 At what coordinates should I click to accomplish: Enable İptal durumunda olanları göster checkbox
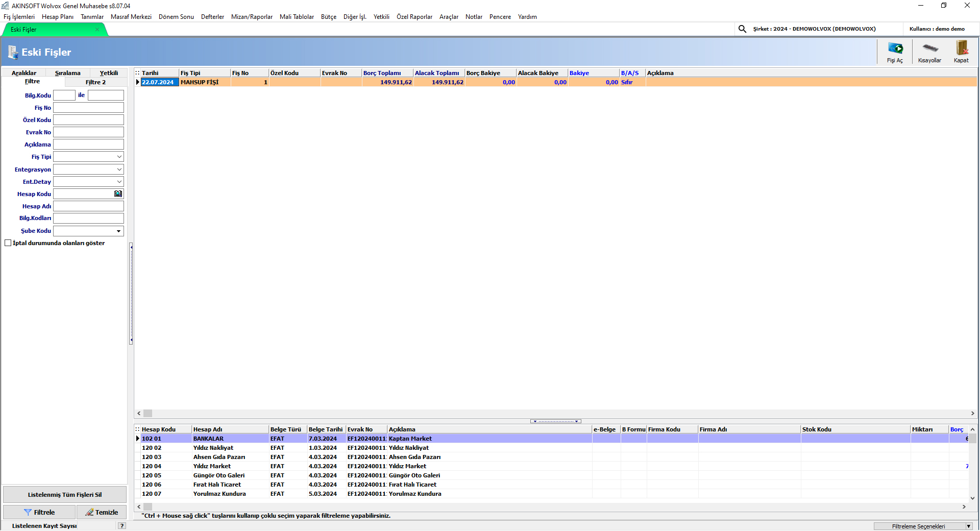click(x=8, y=243)
